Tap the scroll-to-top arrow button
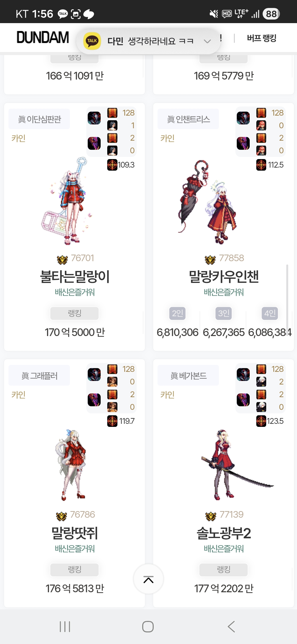 [x=148, y=579]
